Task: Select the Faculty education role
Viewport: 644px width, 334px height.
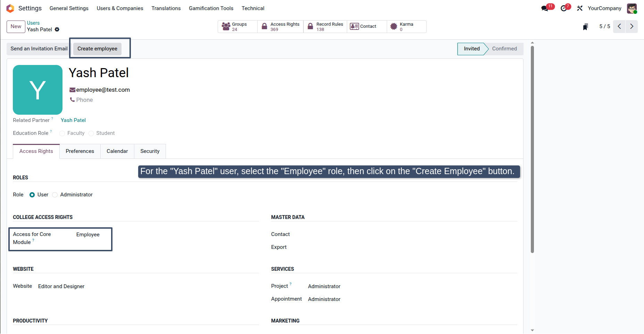Action: (62, 133)
